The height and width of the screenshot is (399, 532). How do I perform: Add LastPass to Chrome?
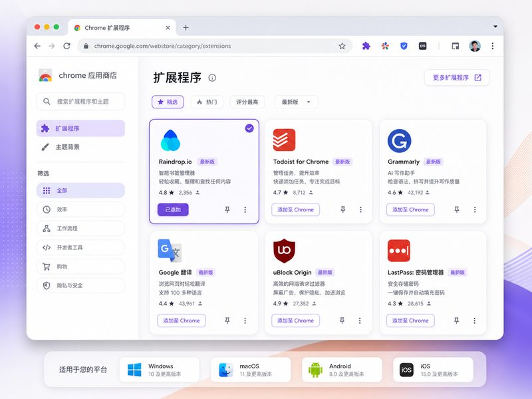[x=410, y=321]
